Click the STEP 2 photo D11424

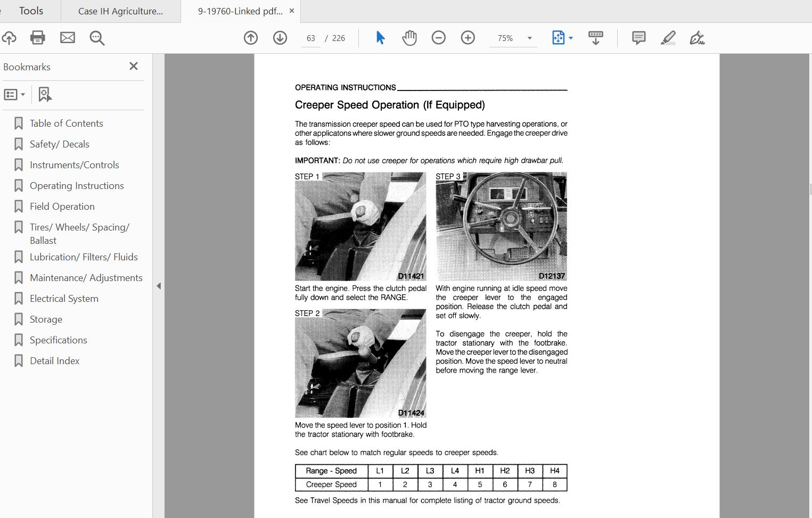coord(360,363)
